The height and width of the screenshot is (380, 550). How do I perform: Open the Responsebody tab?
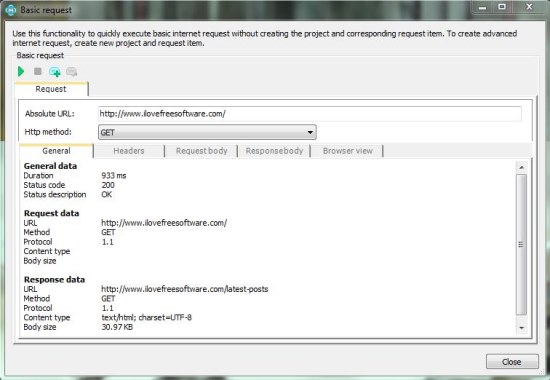point(274,151)
